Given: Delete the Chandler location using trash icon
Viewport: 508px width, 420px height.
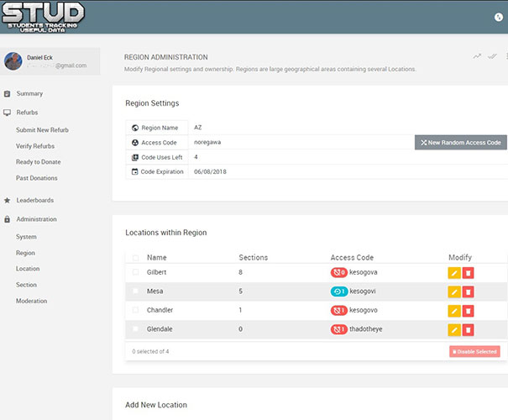Looking at the screenshot, I should (469, 311).
